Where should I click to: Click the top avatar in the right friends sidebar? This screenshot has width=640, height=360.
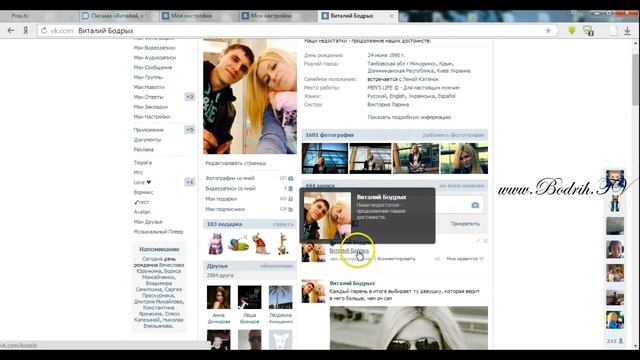coord(615,179)
